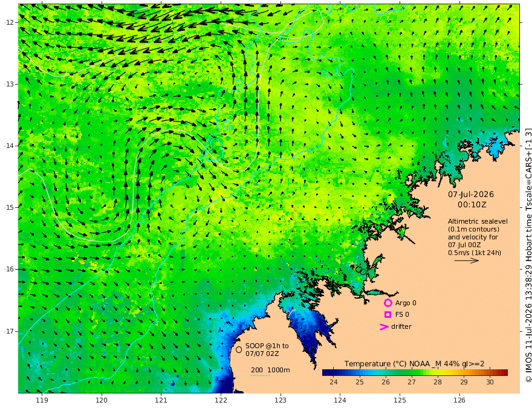This screenshot has height=411, width=532.
Task: Click latitude axis label -15
Action: coord(9,207)
